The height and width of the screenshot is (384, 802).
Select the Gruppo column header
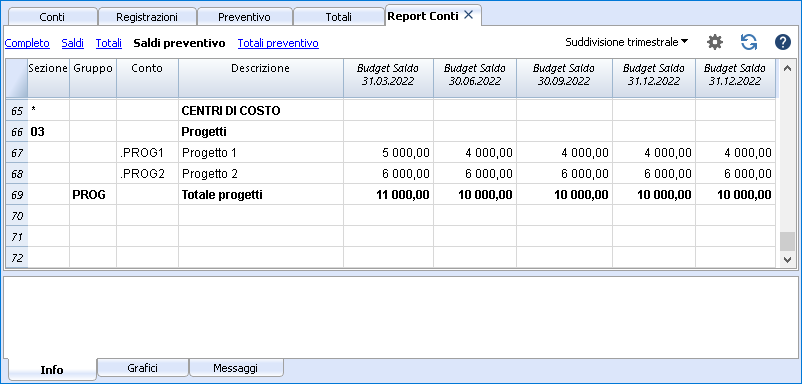93,78
